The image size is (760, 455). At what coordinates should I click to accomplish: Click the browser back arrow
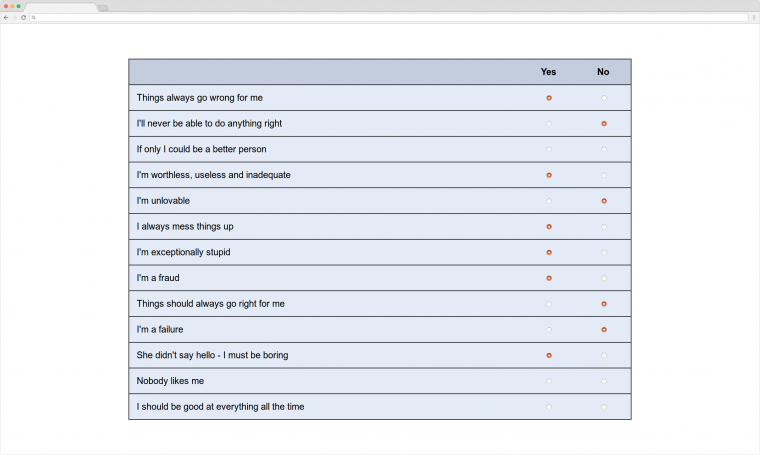6,17
